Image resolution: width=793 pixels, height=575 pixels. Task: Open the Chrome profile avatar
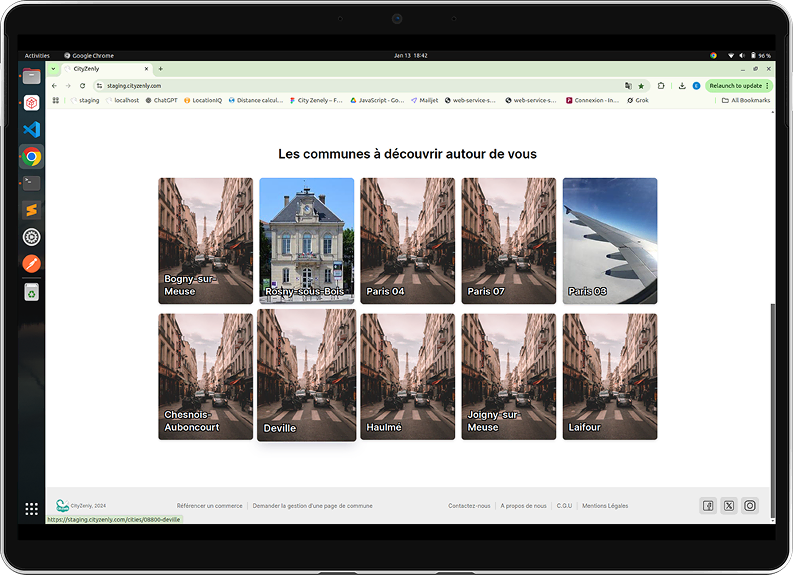click(696, 86)
